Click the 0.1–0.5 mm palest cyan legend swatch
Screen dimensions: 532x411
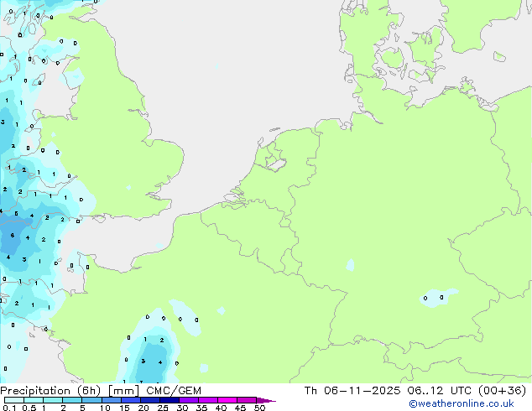14,400
